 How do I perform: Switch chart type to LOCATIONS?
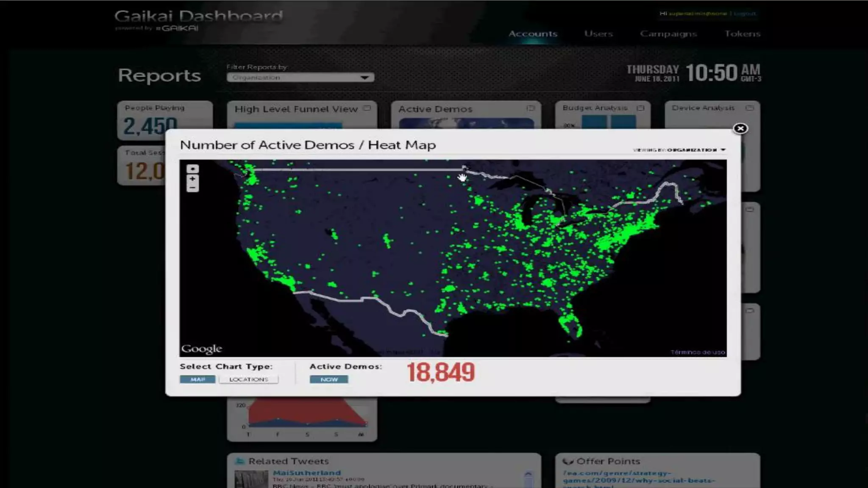pos(248,379)
